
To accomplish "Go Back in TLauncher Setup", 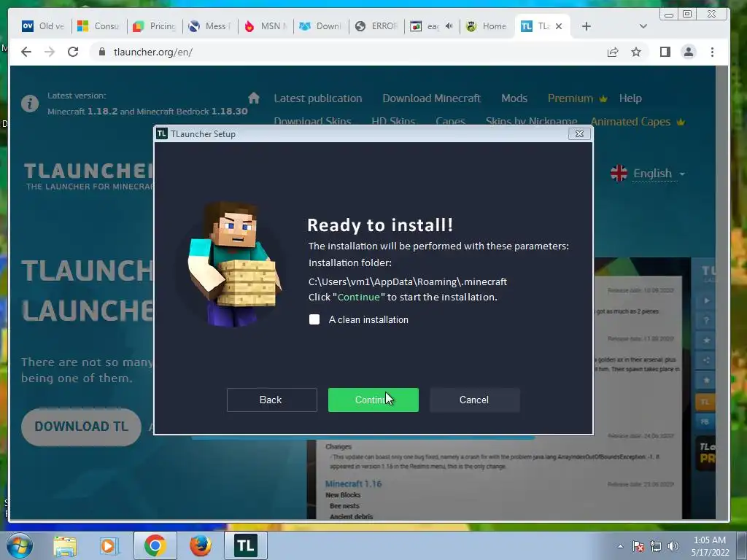I will point(271,400).
